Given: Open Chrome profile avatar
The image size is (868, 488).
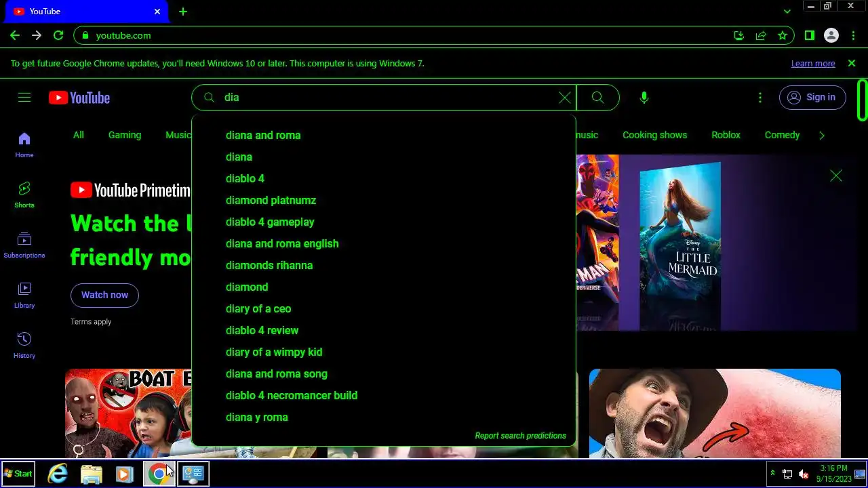Looking at the screenshot, I should click(831, 35).
